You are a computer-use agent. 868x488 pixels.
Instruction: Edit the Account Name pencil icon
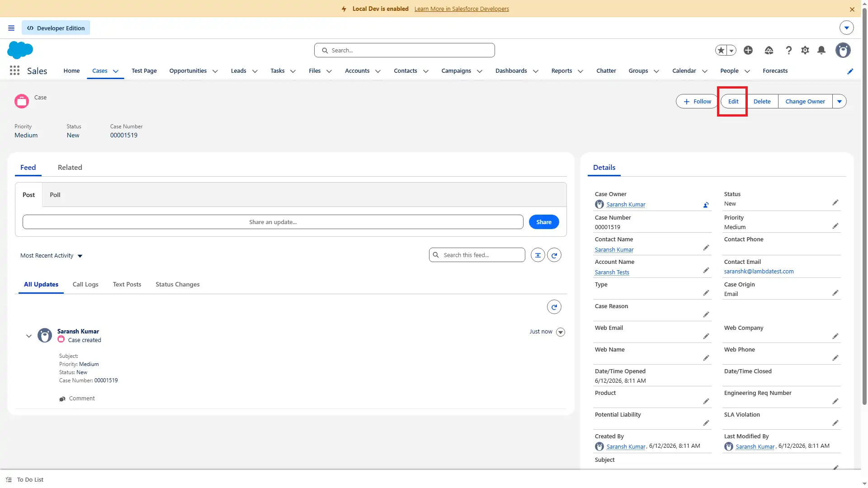(706, 270)
